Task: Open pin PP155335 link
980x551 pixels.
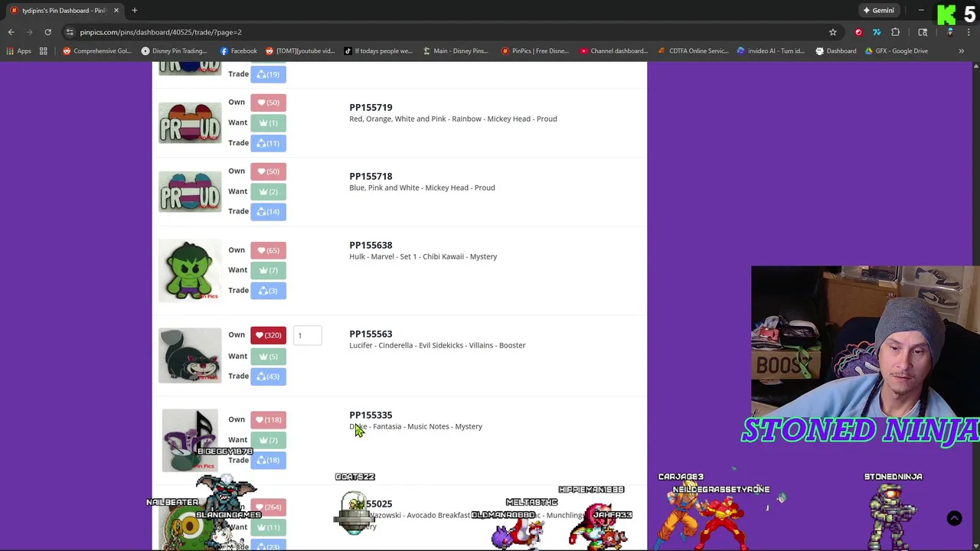Action: coord(371,415)
